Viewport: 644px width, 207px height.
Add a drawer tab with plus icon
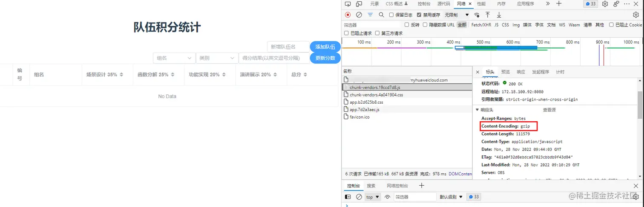click(421, 186)
